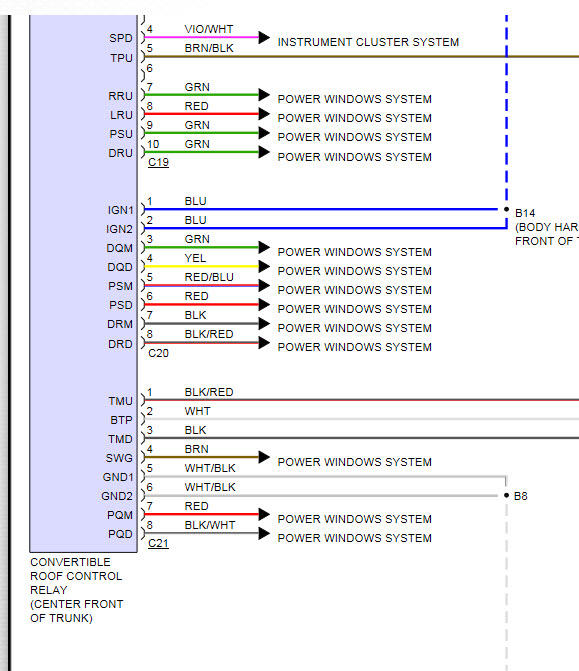The height and width of the screenshot is (671, 579).
Task: Select POWER WINDOWS SYSTEM on the DRD wire
Action: pos(354,347)
